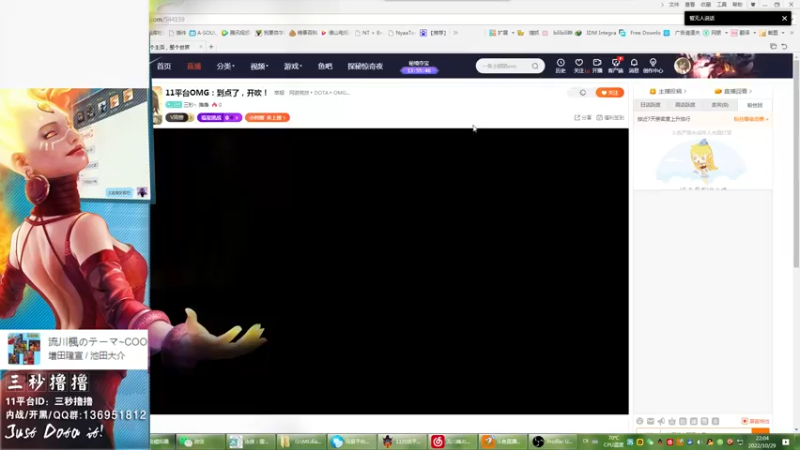Viewport: 800px width, 450px height.
Task: Expand the 翻译 extension dropdown arrow
Action: (x=755, y=33)
